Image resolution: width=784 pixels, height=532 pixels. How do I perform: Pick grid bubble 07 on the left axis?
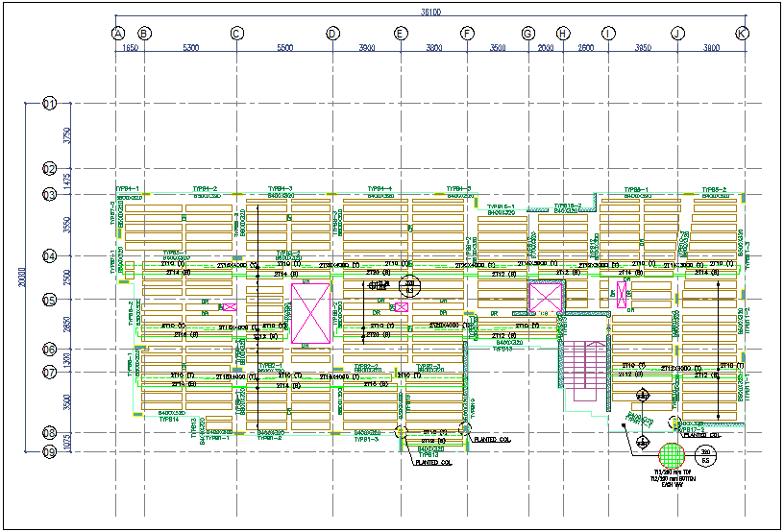point(50,373)
